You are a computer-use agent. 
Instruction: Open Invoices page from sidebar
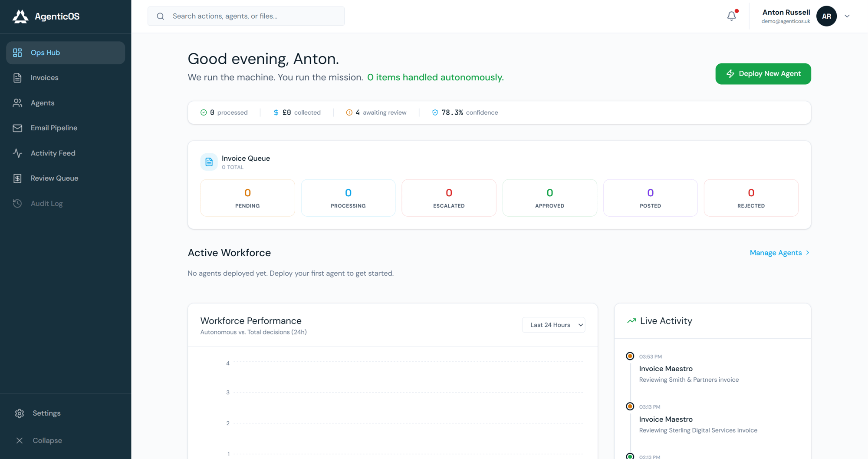click(x=66, y=78)
